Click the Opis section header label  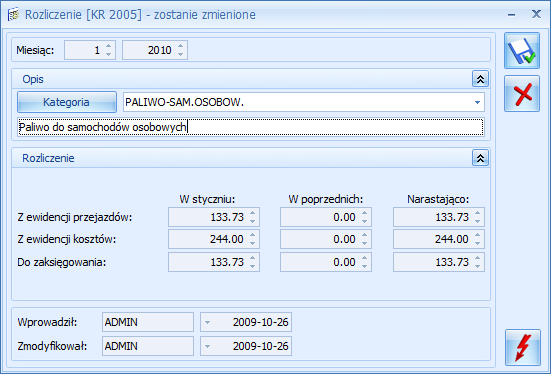pyautogui.click(x=33, y=79)
